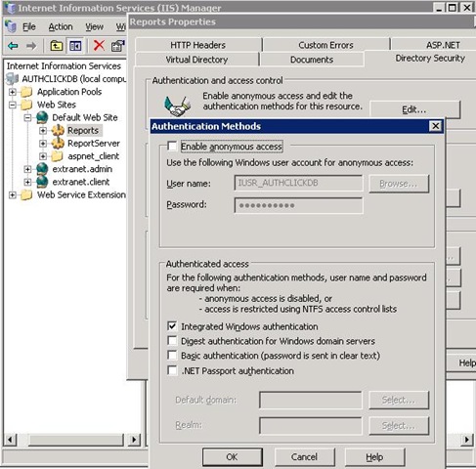Click the Default Web Site globe icon
Image resolution: width=476 pixels, height=469 pixels.
tap(42, 117)
